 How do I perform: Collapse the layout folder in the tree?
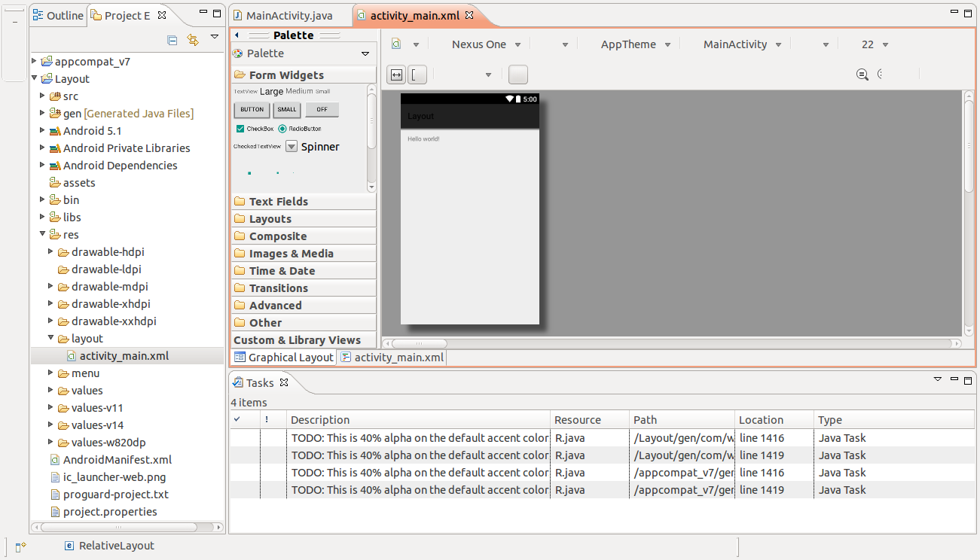click(x=51, y=339)
